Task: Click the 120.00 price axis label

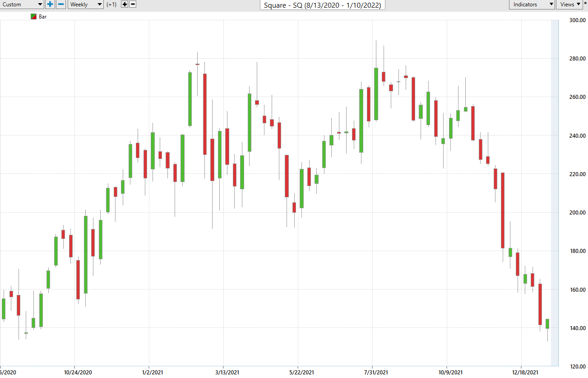Action: click(577, 367)
